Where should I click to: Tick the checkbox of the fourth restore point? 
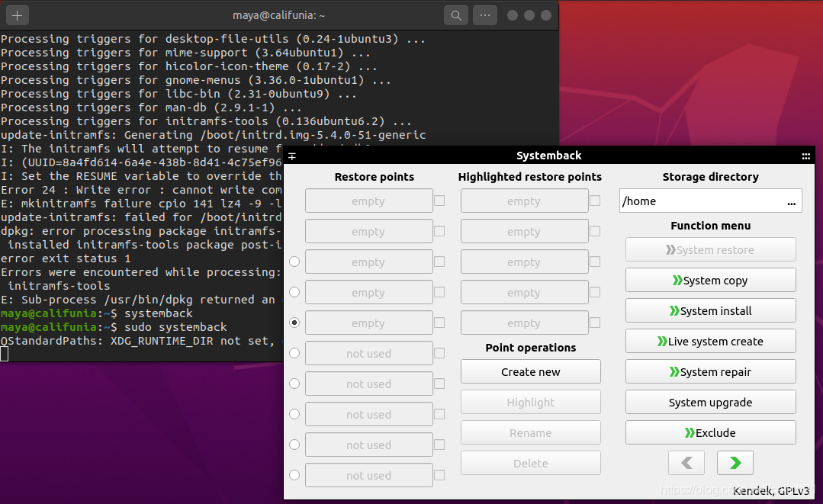pos(440,291)
